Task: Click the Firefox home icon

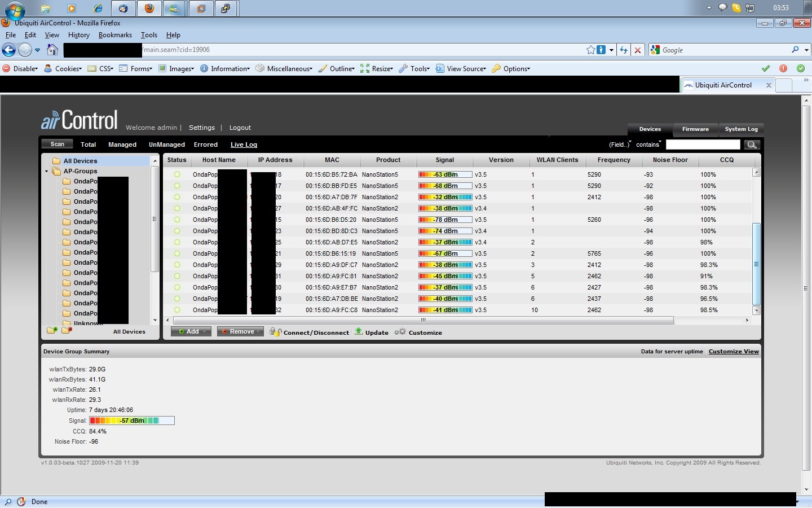Action: (52, 50)
